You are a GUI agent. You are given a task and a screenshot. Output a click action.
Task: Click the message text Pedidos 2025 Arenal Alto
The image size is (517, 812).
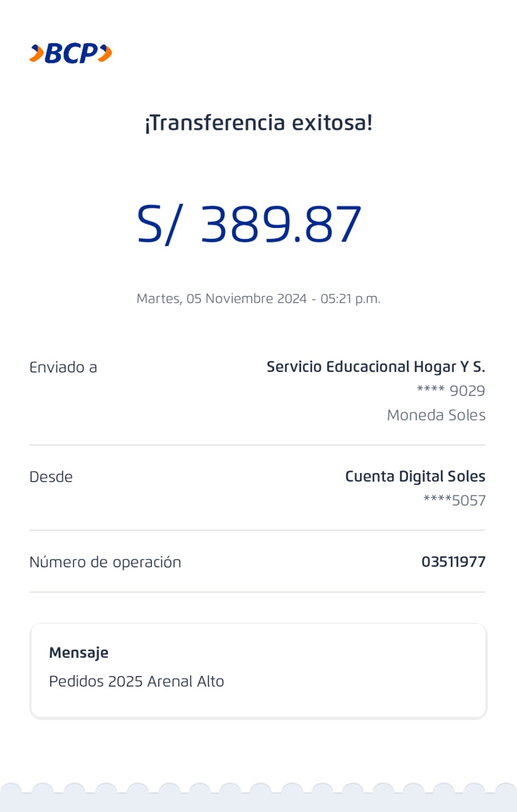(x=137, y=681)
